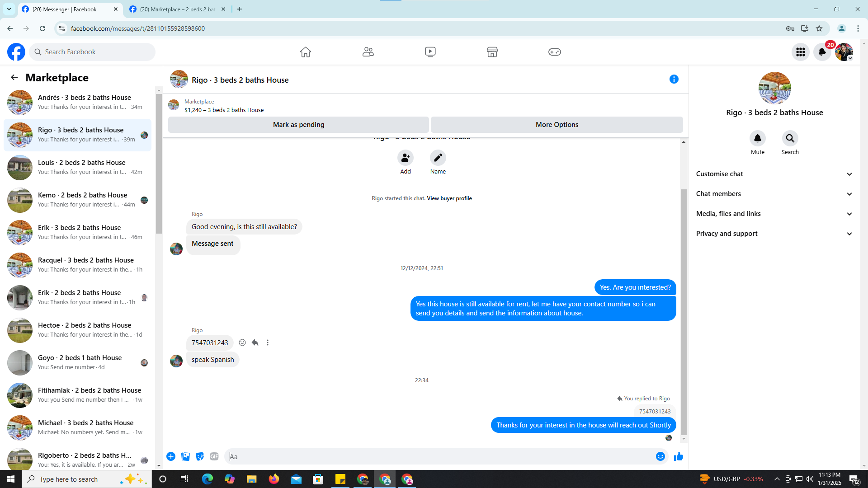The width and height of the screenshot is (868, 488).
Task: Open the Facebook menu grid icon
Action: coord(801,52)
